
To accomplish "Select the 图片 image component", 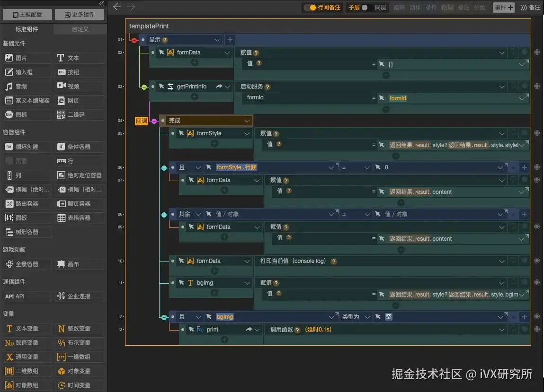I will [x=27, y=58].
